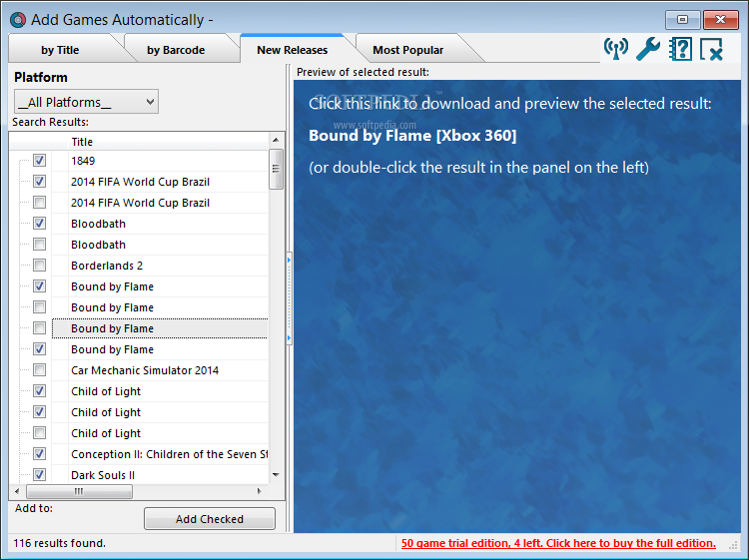Check the Car Mechanic Simulator 2014 checkbox

[39, 370]
